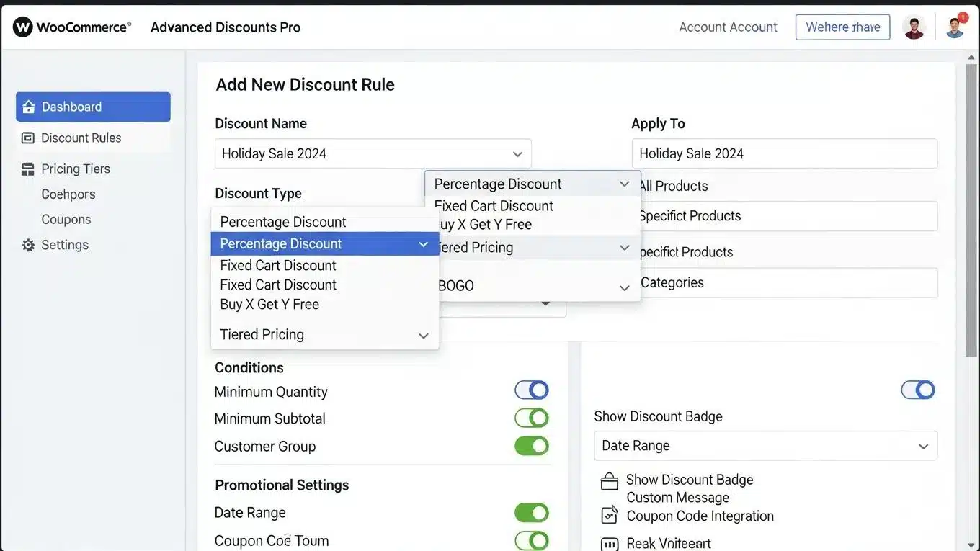Screen dimensions: 980x551
Task: Click the outlined button beside Account Account
Action: click(842, 27)
